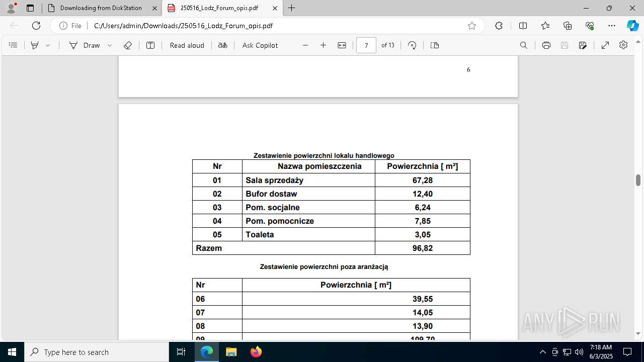
Task: Select the Highlight tool
Action: (x=35, y=45)
